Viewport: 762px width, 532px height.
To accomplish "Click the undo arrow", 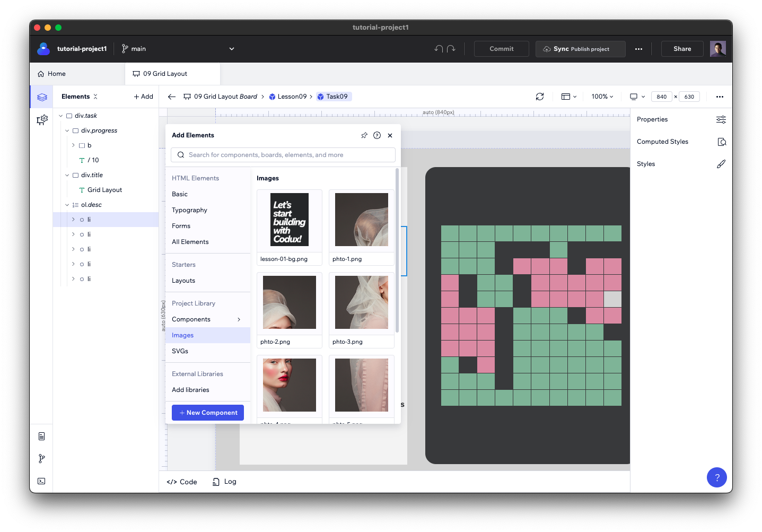I will coord(439,49).
